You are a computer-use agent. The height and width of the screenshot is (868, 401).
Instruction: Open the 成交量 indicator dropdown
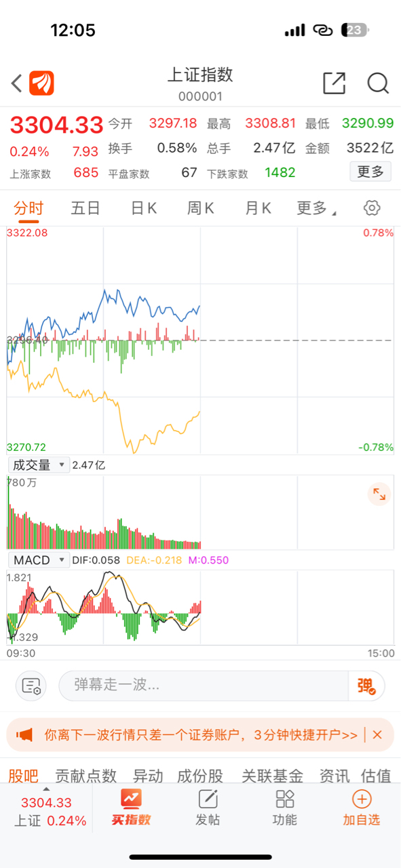38,465
